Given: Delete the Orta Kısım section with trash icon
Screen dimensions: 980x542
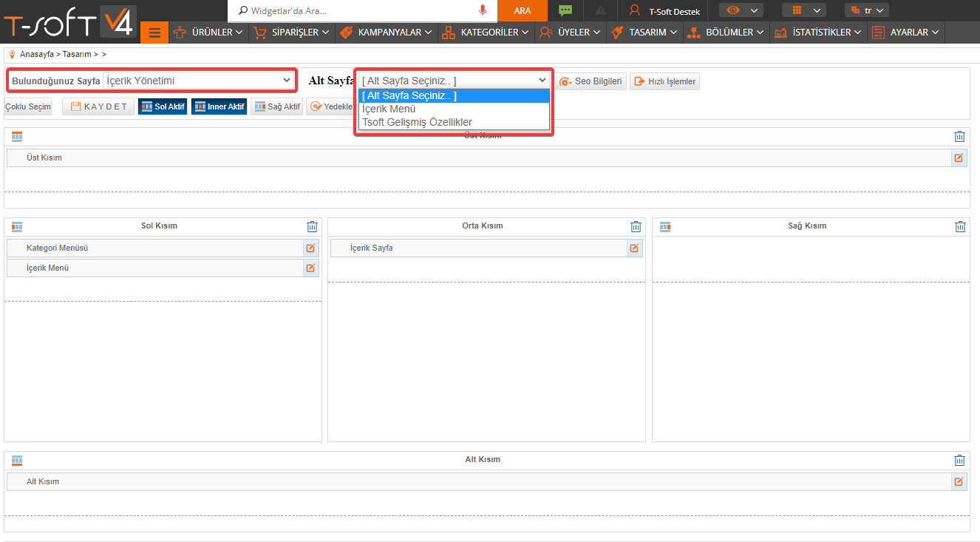Looking at the screenshot, I should pos(636,227).
